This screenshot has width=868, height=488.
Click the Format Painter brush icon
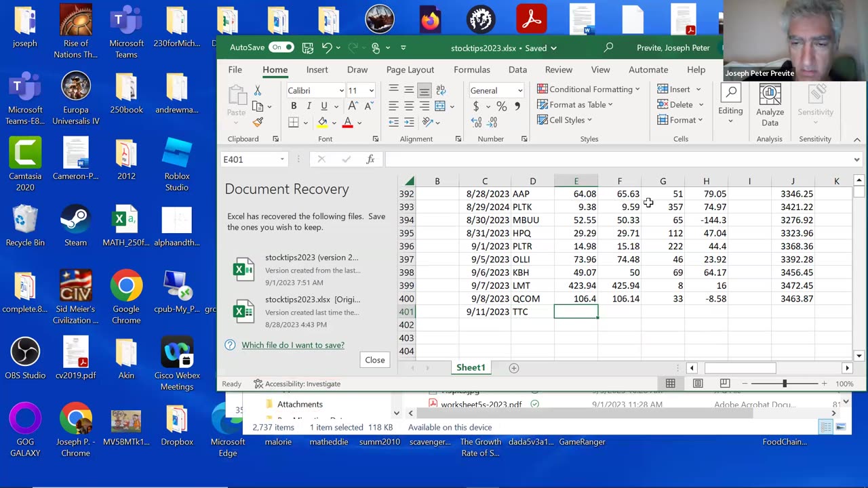click(x=258, y=122)
